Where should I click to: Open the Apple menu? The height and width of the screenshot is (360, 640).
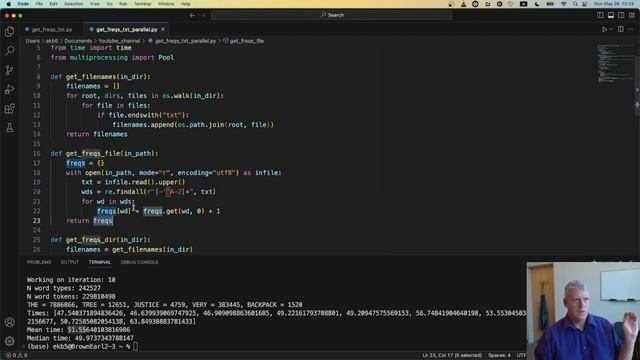point(8,4)
